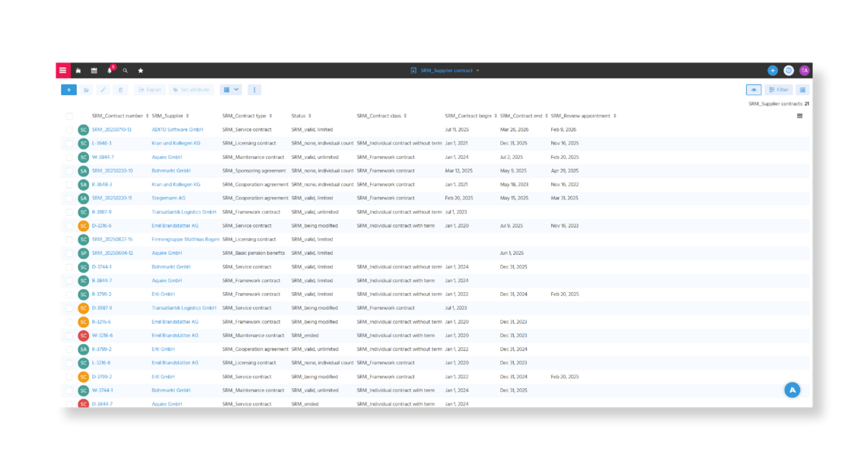The height and width of the screenshot is (471, 868).
Task: Open the view layout chevron in the toolbar
Action: click(x=238, y=89)
